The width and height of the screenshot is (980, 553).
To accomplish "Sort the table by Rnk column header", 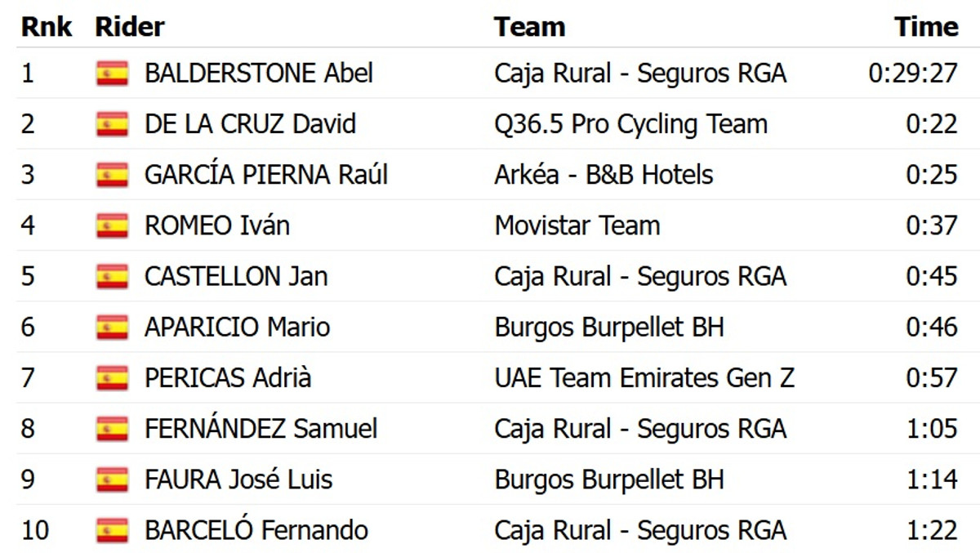I will 46,26.
